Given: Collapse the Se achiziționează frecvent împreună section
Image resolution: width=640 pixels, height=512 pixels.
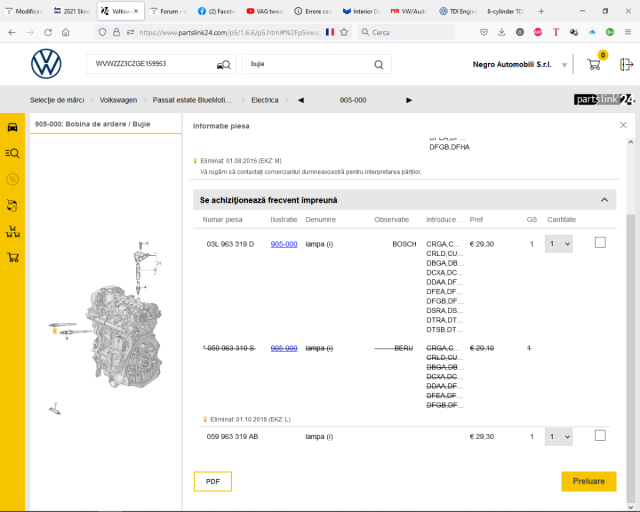Looking at the screenshot, I should click(x=604, y=200).
